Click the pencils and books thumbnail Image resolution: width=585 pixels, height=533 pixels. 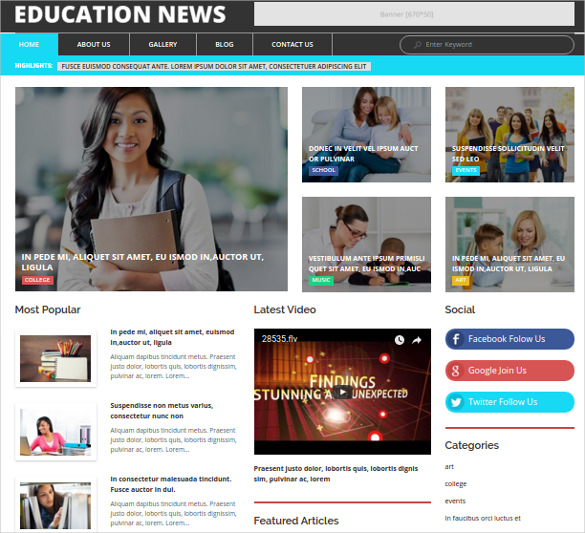56,358
